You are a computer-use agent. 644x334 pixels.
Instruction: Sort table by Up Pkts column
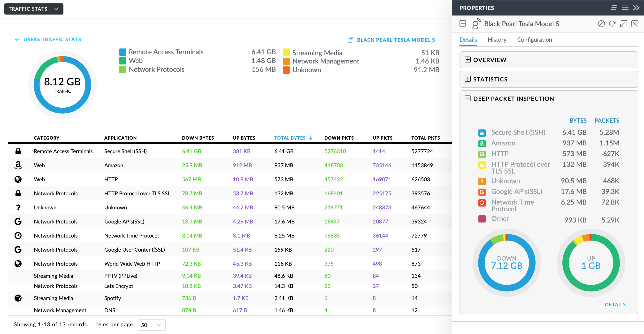383,138
